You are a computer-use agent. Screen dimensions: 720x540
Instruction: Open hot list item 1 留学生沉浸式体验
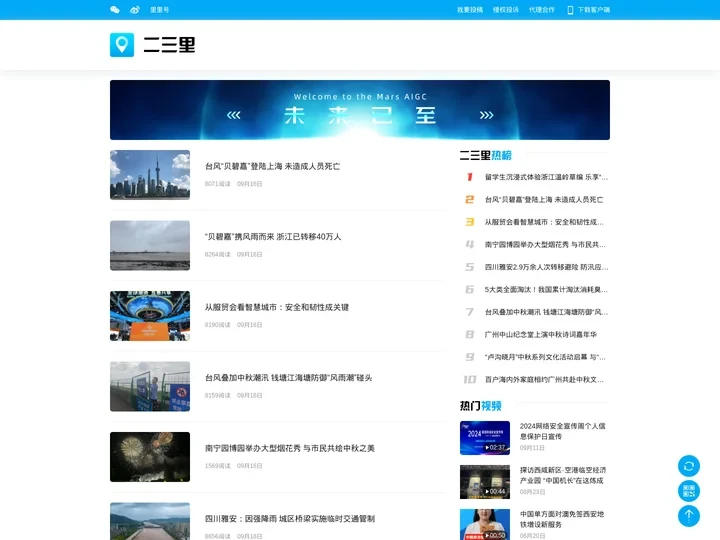(x=546, y=177)
